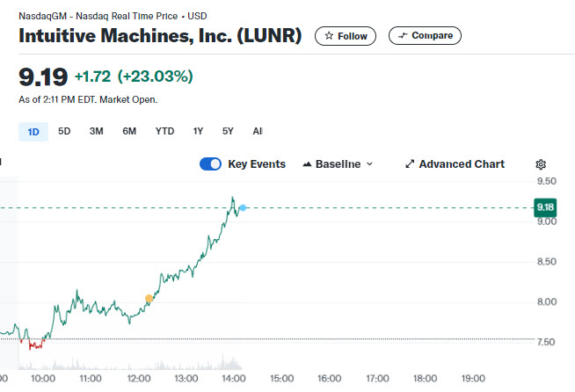Switch to the 5D time range
575x392 pixels.
(x=64, y=131)
